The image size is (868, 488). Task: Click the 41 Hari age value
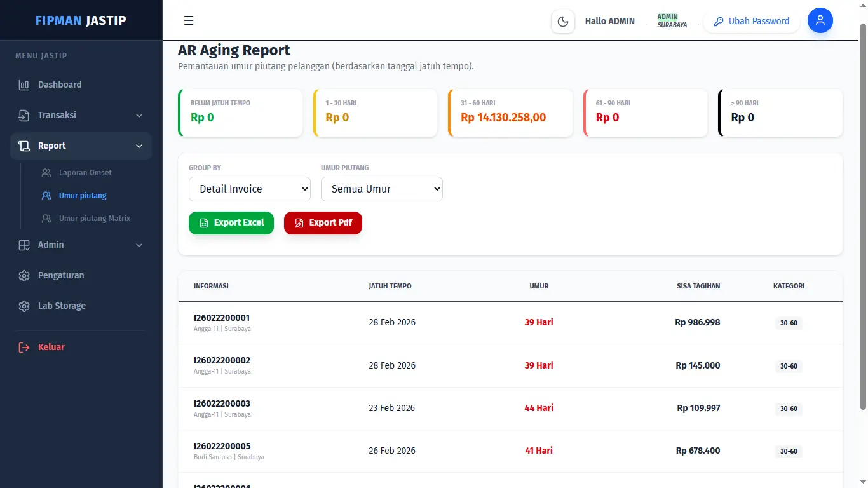click(539, 451)
